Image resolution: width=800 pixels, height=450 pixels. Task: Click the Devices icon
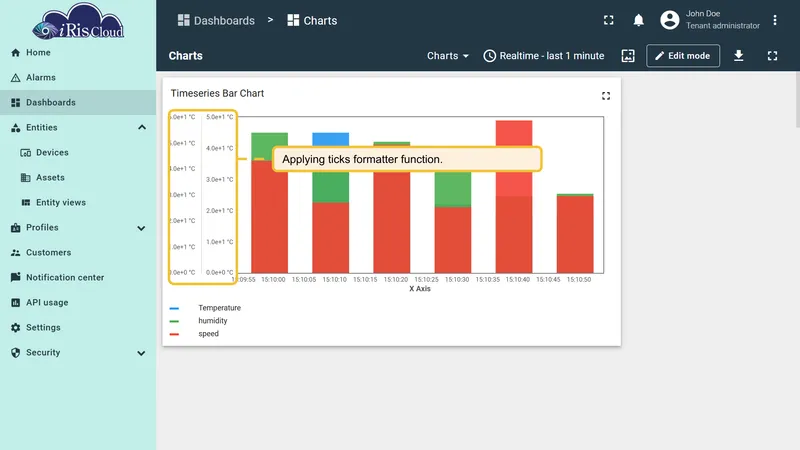[x=26, y=153]
